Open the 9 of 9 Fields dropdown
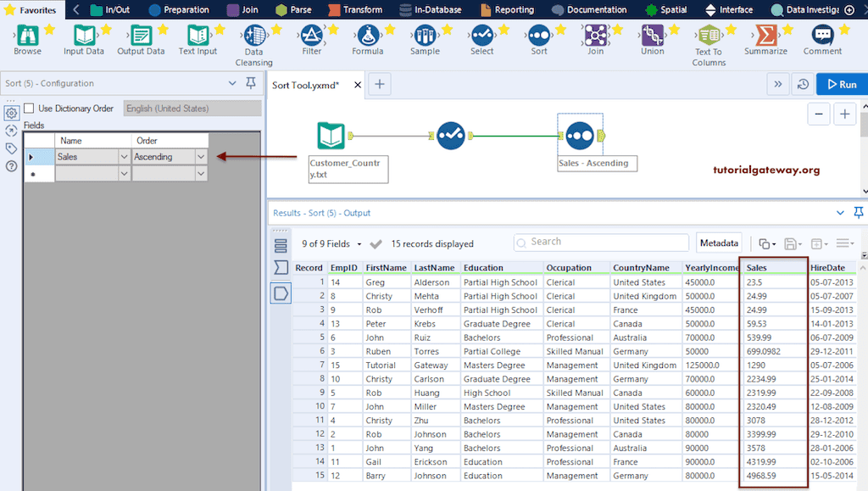This screenshot has height=491, width=868. click(332, 244)
